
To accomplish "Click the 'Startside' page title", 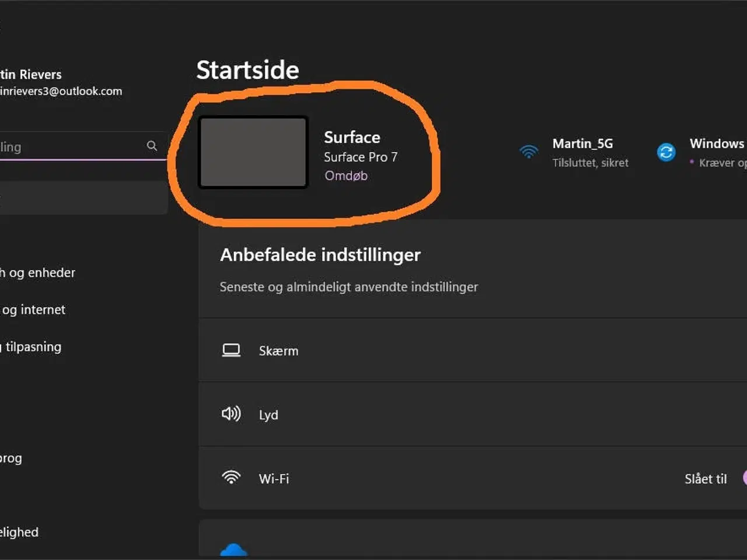I will pyautogui.click(x=247, y=70).
